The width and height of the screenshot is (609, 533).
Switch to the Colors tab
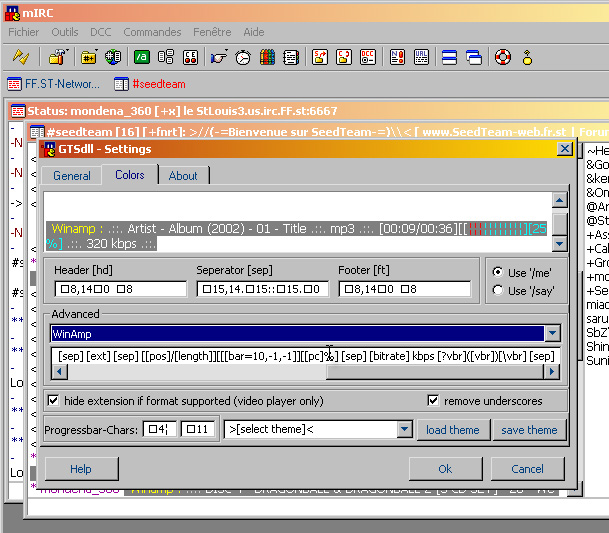click(130, 175)
